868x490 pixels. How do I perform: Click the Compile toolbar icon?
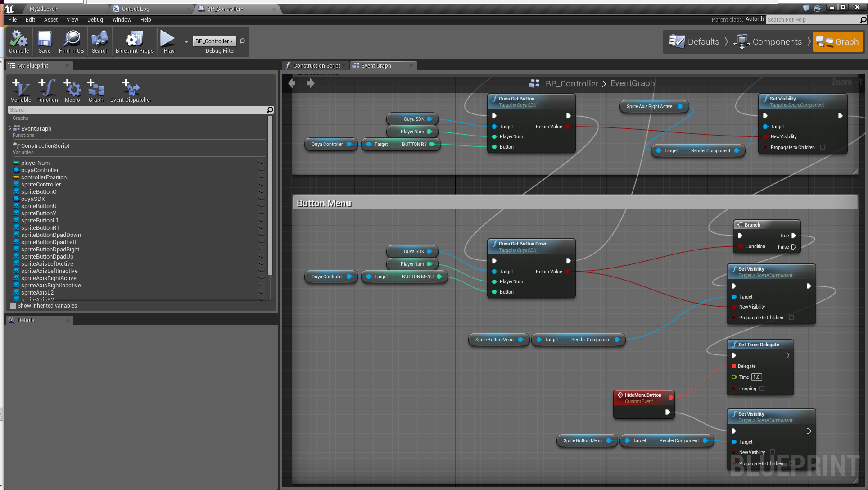(18, 41)
